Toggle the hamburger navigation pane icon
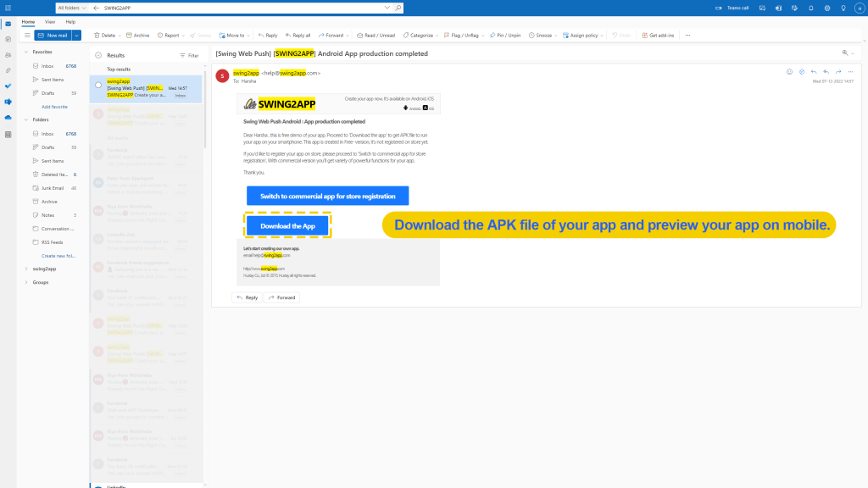This screenshot has width=868, height=488. [x=27, y=36]
